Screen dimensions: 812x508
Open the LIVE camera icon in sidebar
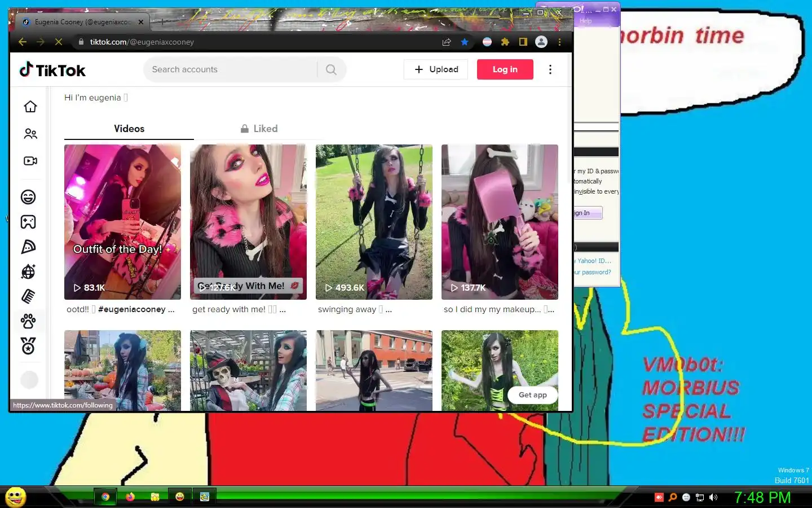(30, 161)
